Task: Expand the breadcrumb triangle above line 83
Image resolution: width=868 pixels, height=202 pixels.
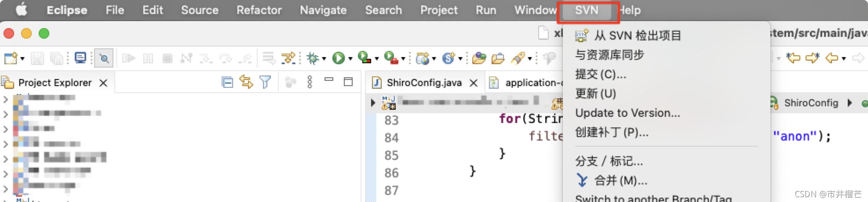Action: [373, 103]
